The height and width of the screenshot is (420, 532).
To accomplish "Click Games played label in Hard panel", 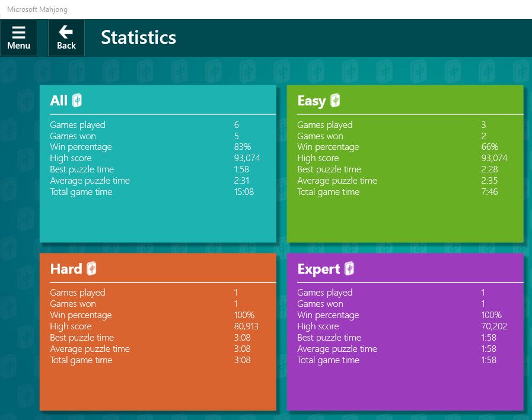I will [x=77, y=293].
